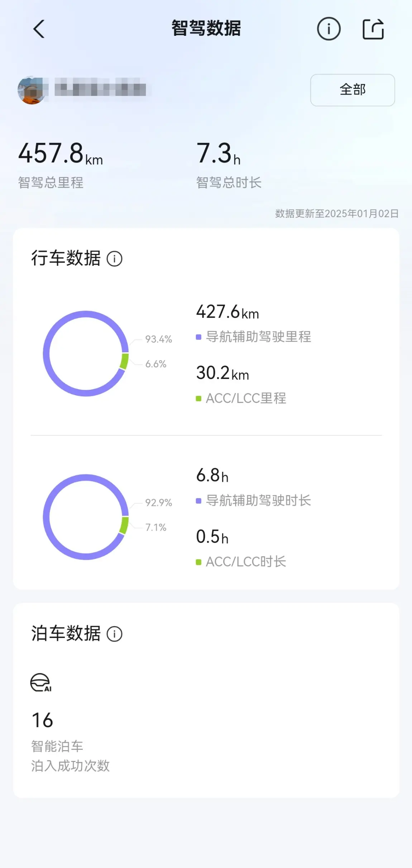Tap the 智能泊车 success count 16

[x=42, y=720]
